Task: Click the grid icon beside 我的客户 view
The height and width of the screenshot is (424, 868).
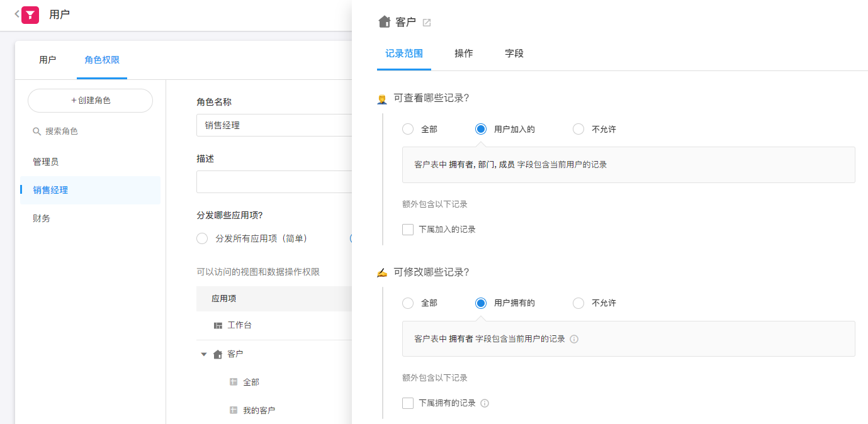Action: click(x=234, y=410)
